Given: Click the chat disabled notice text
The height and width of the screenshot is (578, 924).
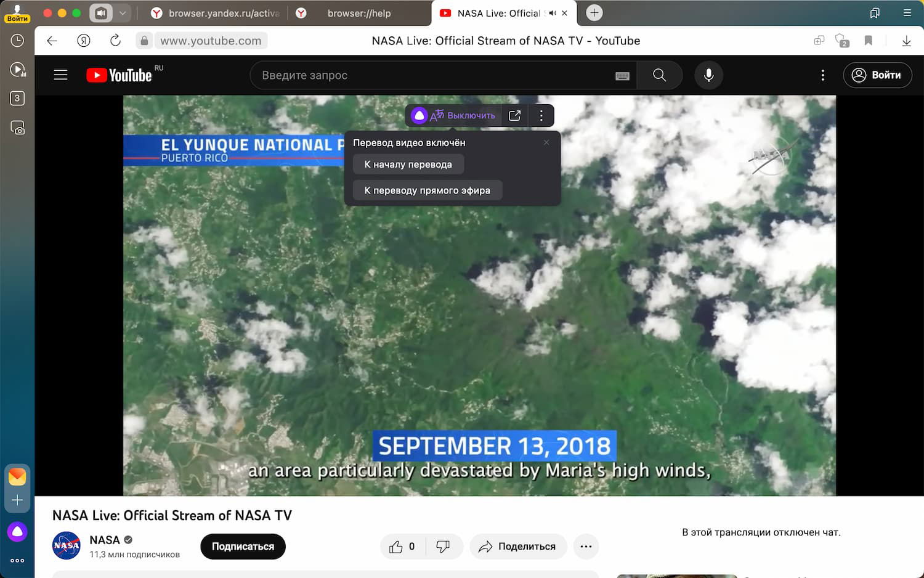Looking at the screenshot, I should [x=761, y=532].
